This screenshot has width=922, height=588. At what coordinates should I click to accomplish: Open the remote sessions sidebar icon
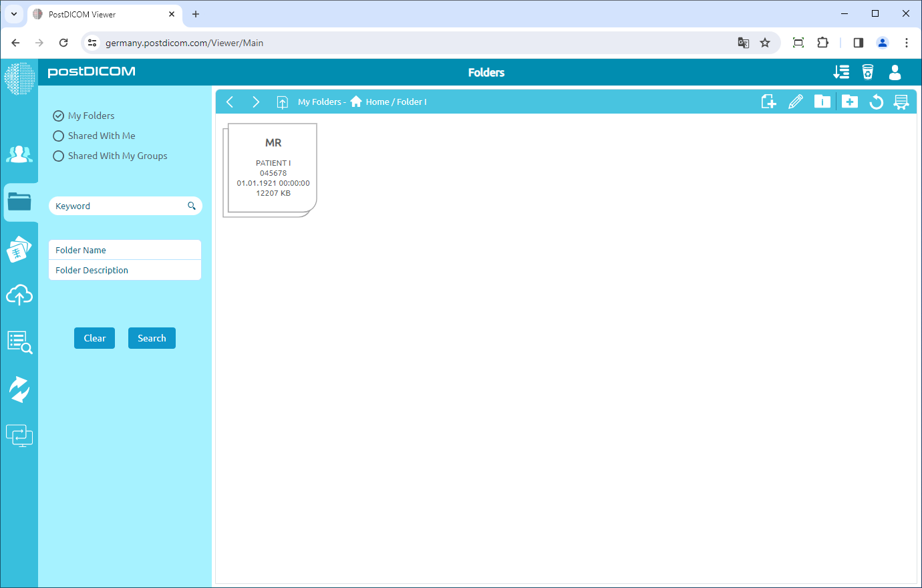[19, 435]
